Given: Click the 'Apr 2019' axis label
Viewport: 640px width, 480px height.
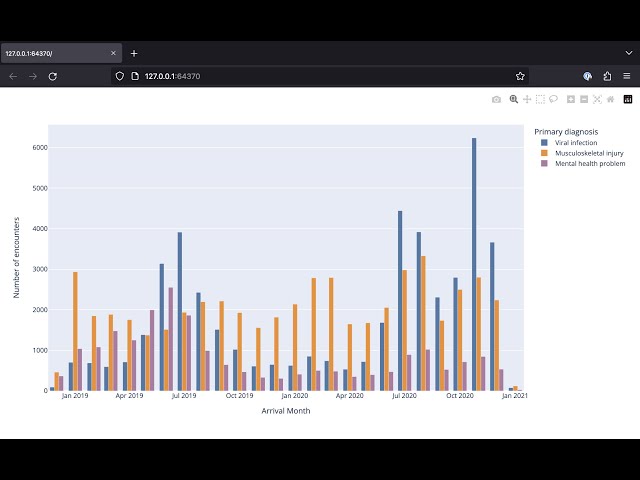Looking at the screenshot, I should [x=129, y=396].
